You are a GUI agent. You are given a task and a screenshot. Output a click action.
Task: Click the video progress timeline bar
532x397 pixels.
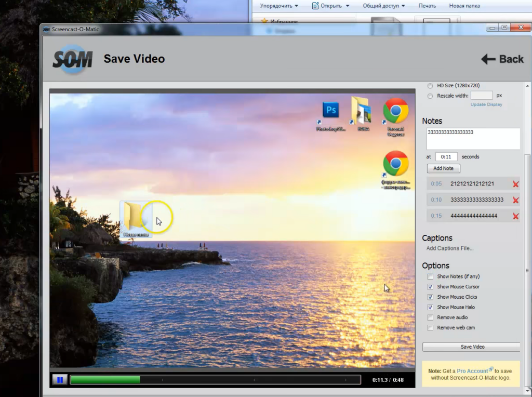(x=215, y=380)
